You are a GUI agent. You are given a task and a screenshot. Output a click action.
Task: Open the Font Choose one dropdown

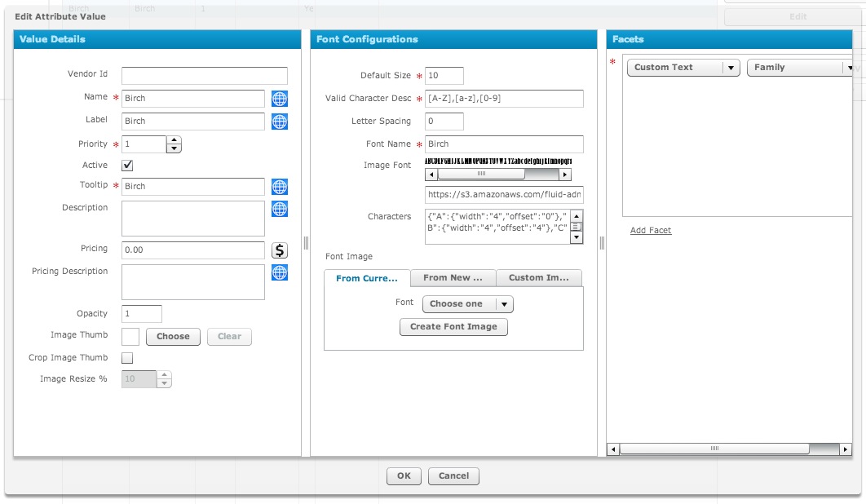click(x=468, y=303)
